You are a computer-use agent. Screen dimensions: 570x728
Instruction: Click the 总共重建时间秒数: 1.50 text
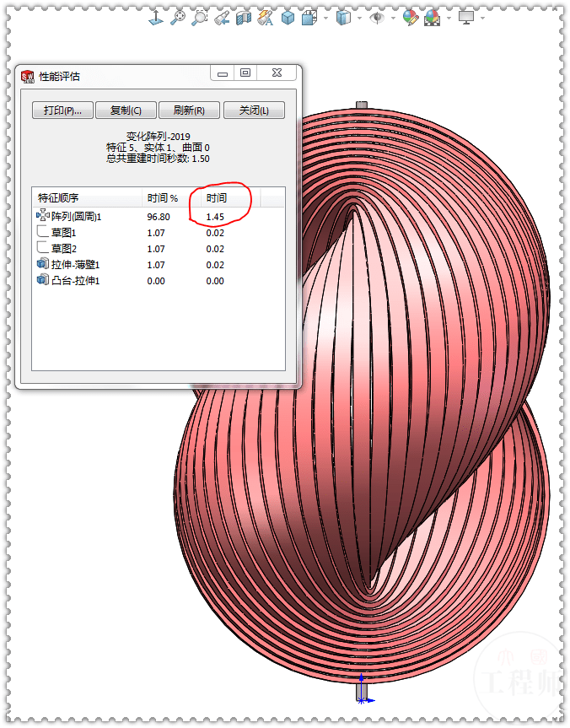(x=158, y=159)
